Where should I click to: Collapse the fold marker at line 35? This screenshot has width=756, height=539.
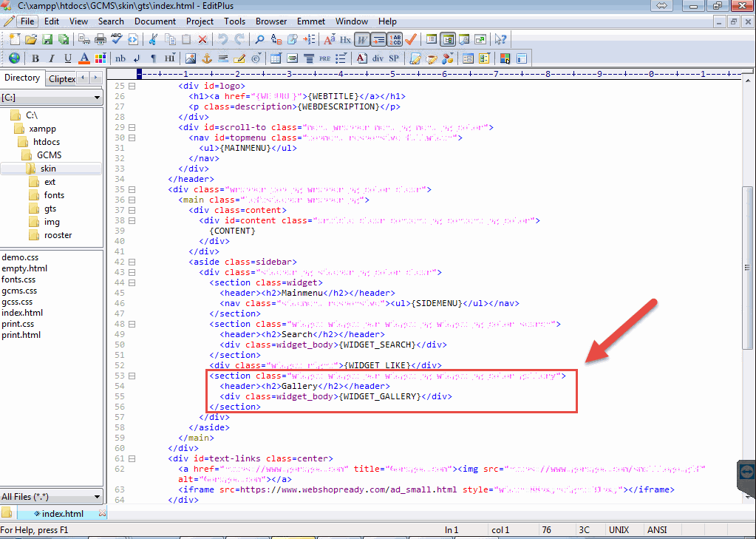coord(132,189)
